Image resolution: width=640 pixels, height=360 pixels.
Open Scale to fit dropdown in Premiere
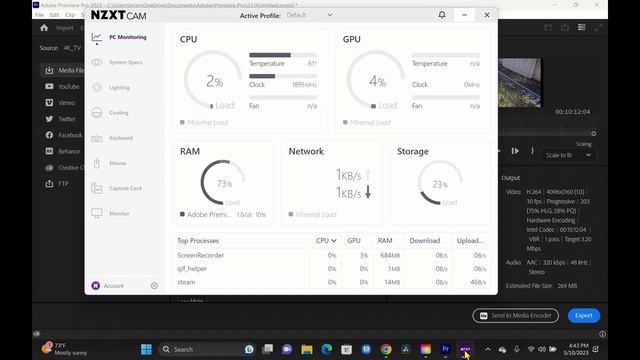[568, 156]
